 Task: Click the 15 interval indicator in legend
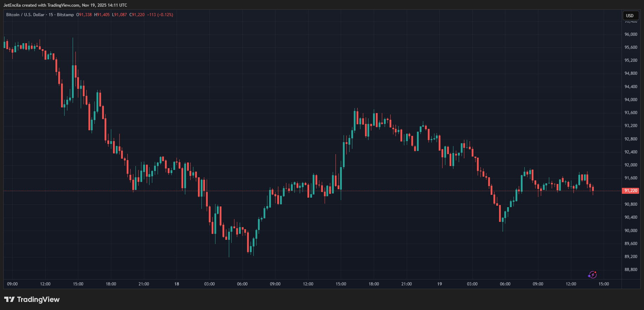click(x=51, y=15)
